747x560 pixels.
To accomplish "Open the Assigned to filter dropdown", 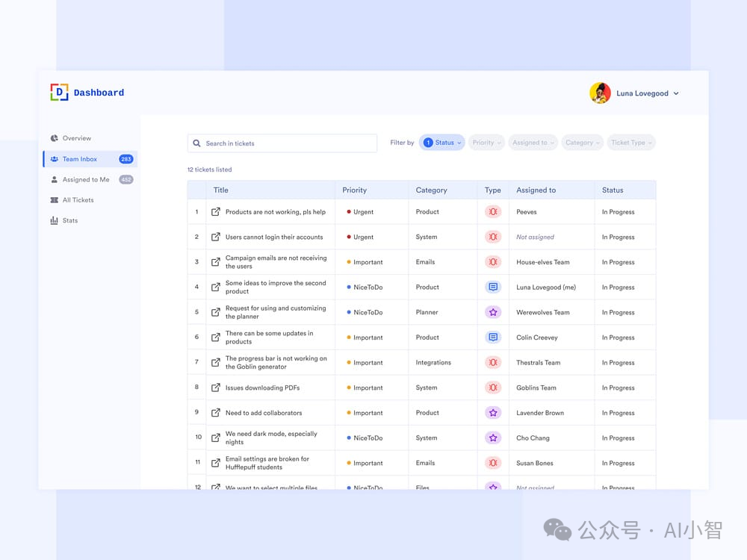I will point(533,143).
